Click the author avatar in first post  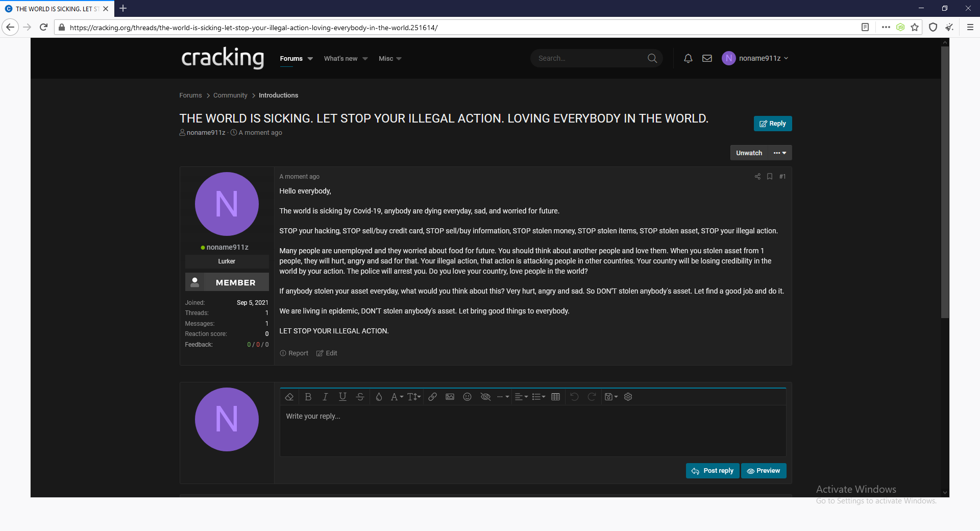coord(227,204)
